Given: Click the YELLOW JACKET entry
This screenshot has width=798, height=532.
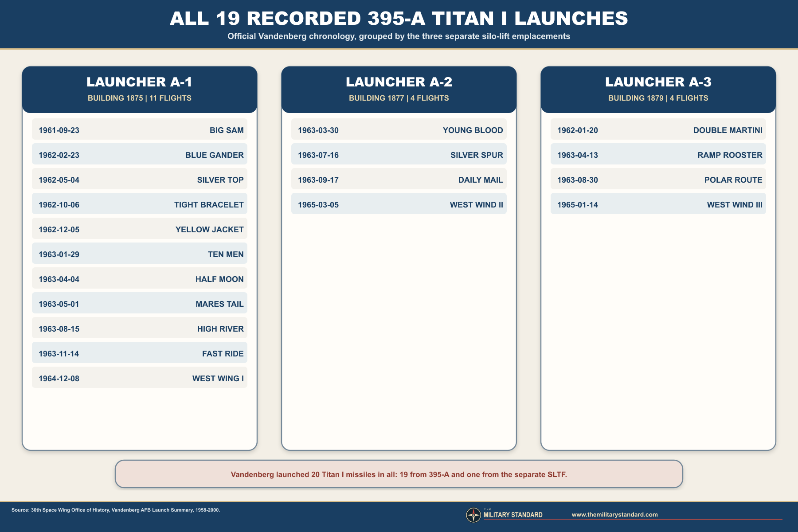Looking at the screenshot, I should pos(140,228).
